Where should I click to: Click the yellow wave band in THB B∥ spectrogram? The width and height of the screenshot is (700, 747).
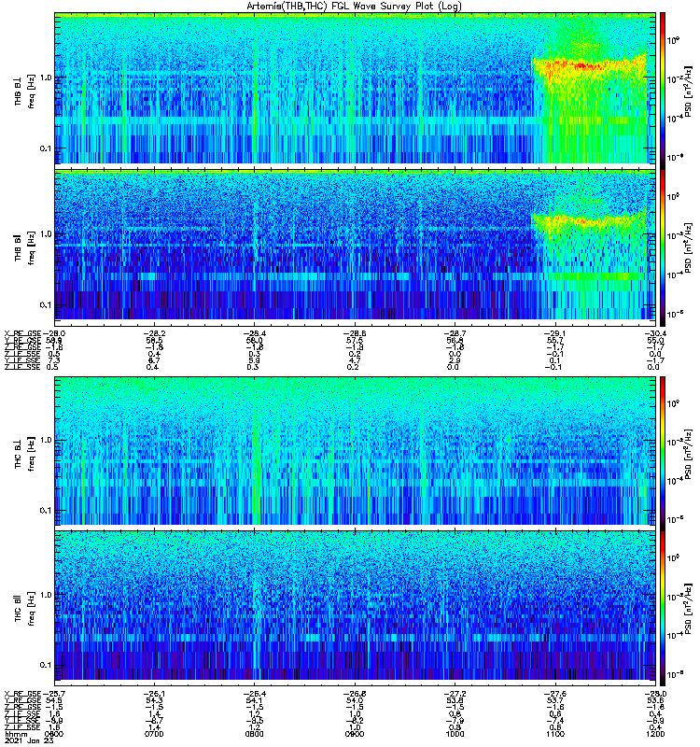click(588, 220)
